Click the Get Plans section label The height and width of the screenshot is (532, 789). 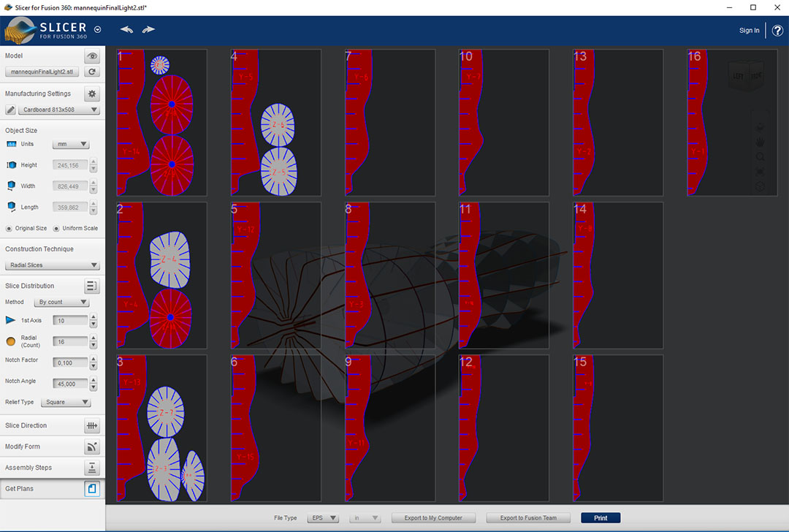point(19,489)
